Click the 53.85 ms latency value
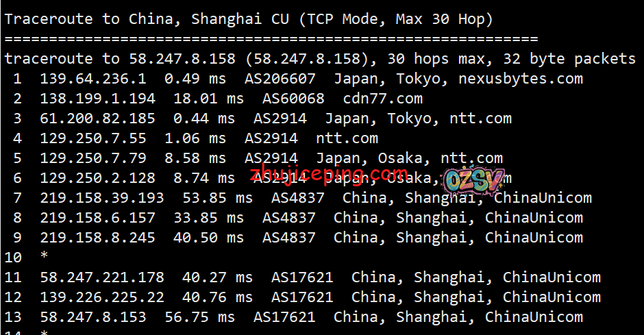Screen dimensions: 644x335 [212, 198]
